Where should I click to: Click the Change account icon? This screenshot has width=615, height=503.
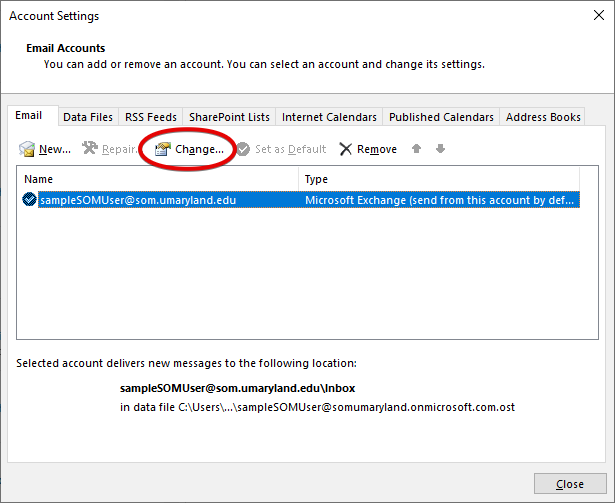coord(162,149)
